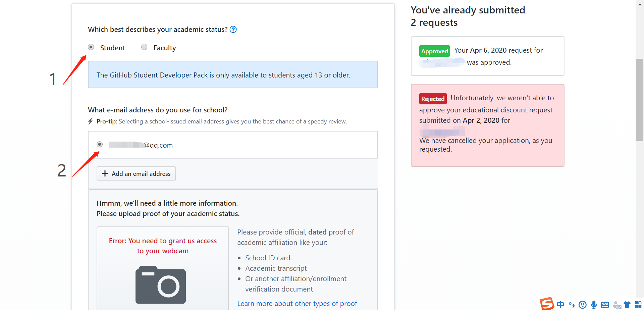Open the Sogou toolbox grid icon

[638, 305]
